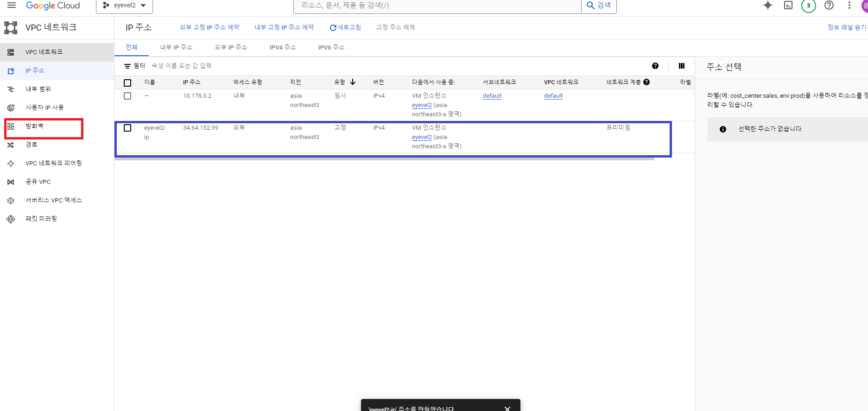
Task: Click the 필터 filter icon
Action: click(127, 66)
